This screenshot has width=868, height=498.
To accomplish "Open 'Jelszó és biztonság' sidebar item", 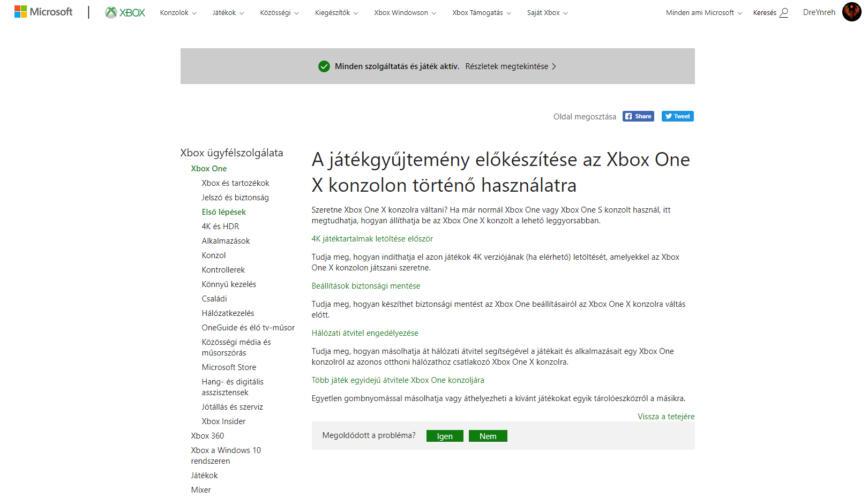I will click(235, 198).
